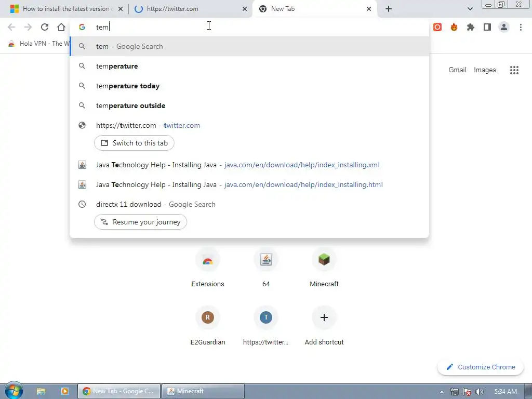Open the E2Guardian shortcut tile
Image resolution: width=532 pixels, height=399 pixels.
point(208,326)
